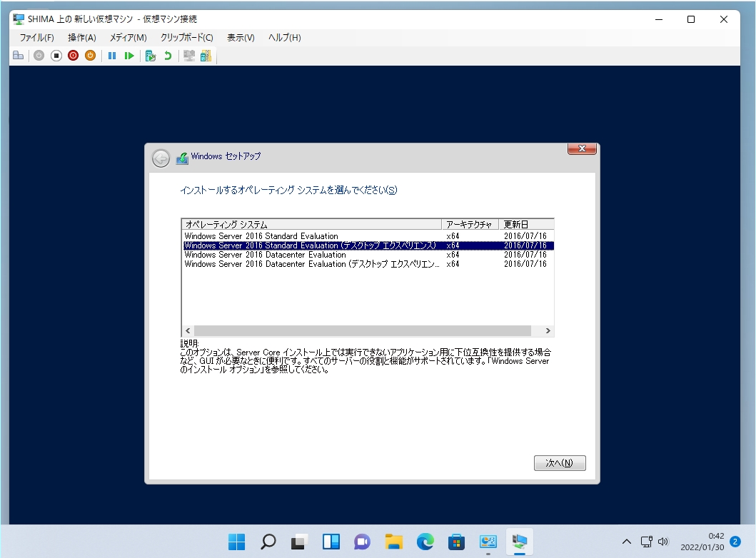Viewport: 756px width, 558px height.
Task: Select Standard Evaluation デスクトップ エクスペリエンス row
Action: pos(368,245)
